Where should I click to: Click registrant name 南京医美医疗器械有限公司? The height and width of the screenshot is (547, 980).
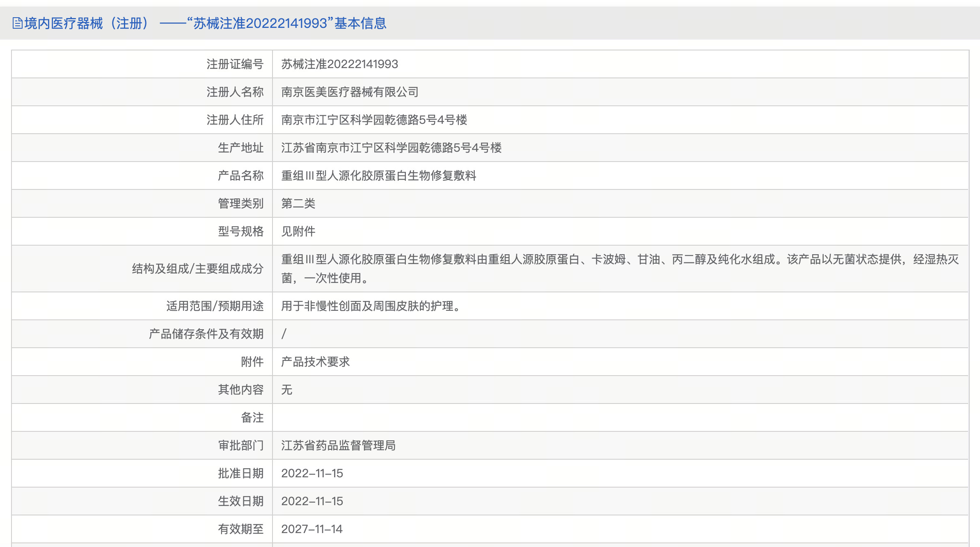pyautogui.click(x=350, y=92)
